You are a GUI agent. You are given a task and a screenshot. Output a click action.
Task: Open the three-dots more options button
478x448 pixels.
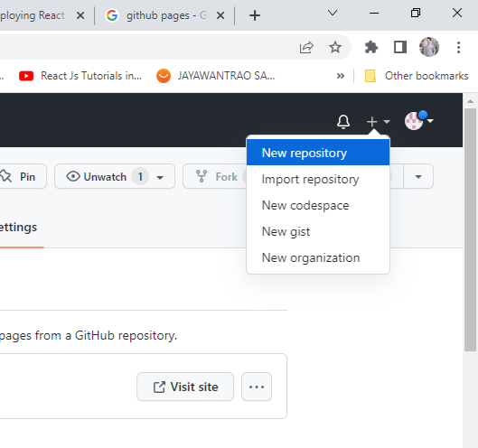[x=257, y=387]
